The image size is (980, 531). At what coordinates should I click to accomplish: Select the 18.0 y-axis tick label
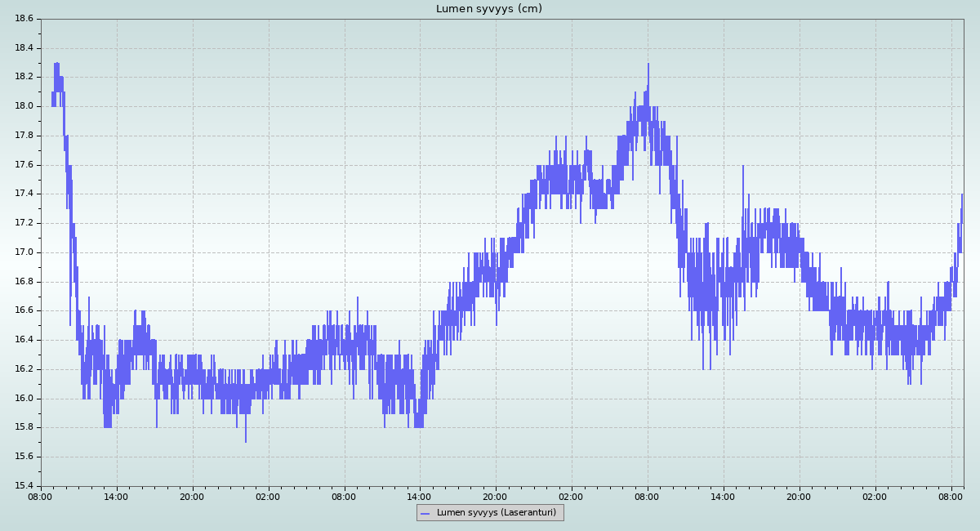[x=24, y=106]
